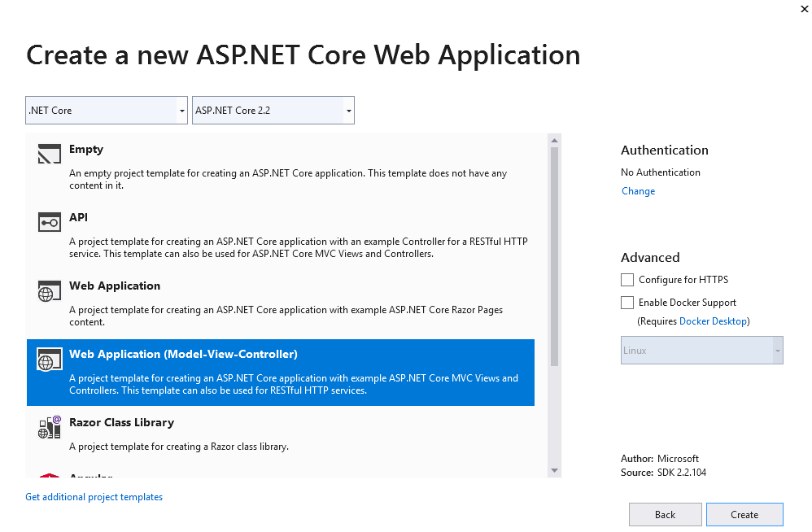The height and width of the screenshot is (532, 812).
Task: Click the Back button
Action: pos(665,513)
